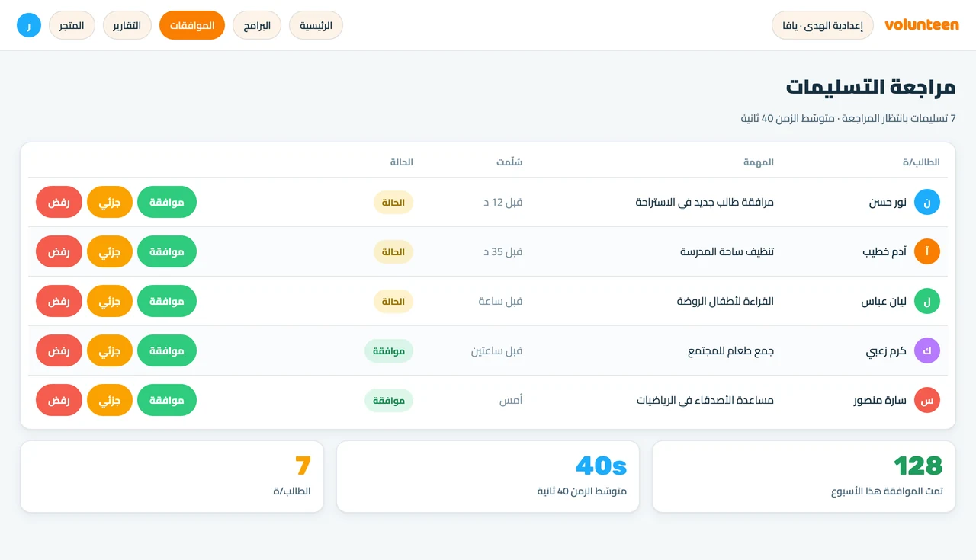Switch to the البرامج tab
976x560 pixels.
click(x=257, y=25)
